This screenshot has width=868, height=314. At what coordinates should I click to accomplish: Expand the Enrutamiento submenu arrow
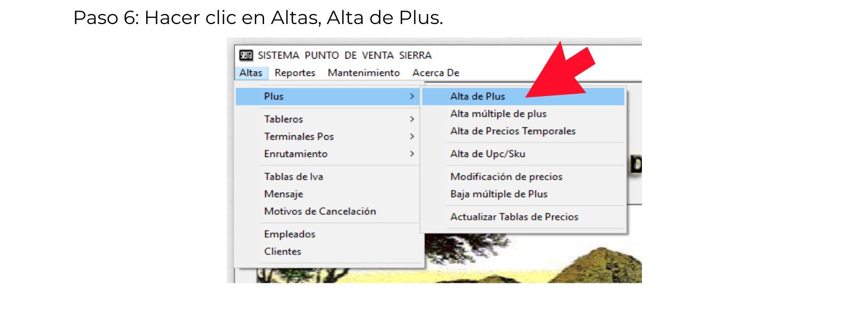click(412, 154)
